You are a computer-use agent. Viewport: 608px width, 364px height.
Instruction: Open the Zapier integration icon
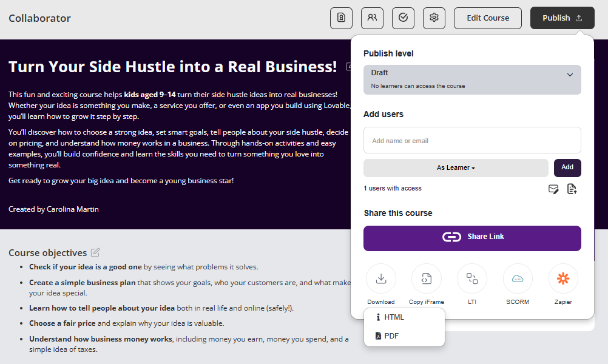[x=563, y=279]
